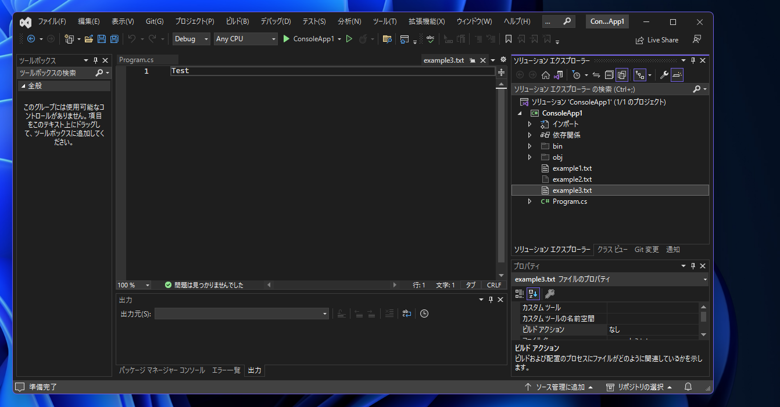The image size is (780, 407).
Task: Open the Debug configuration dropdown
Action: 192,39
